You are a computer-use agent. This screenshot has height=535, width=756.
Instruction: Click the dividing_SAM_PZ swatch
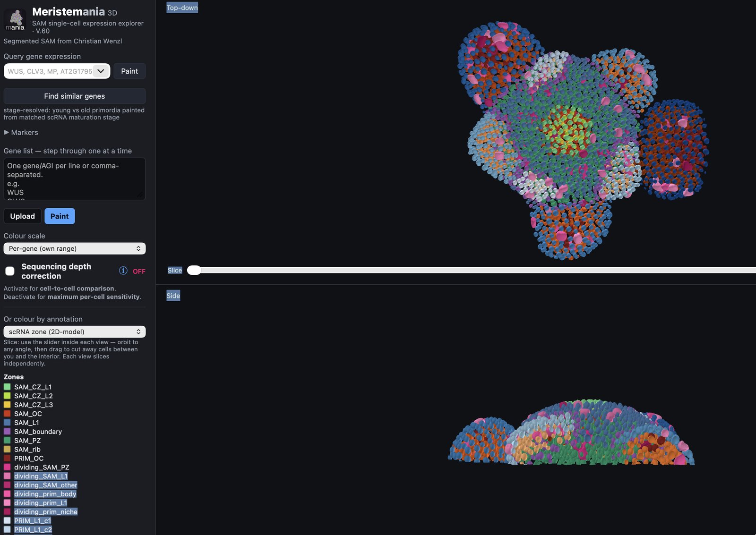click(7, 467)
